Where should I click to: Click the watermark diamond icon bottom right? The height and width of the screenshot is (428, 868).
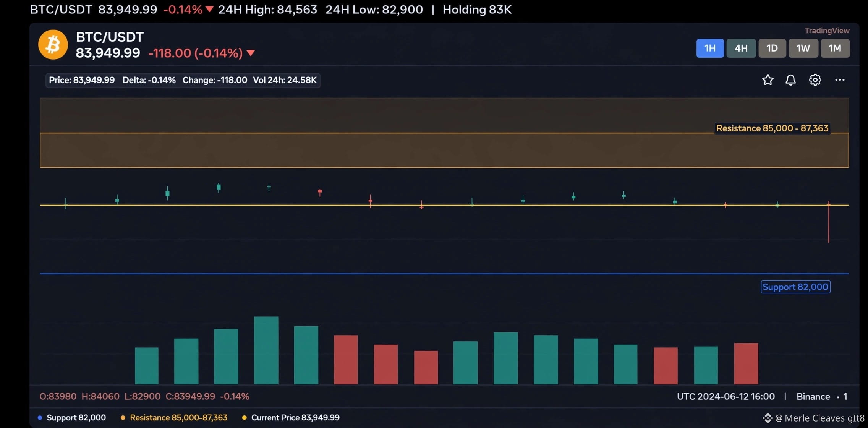[x=768, y=418]
